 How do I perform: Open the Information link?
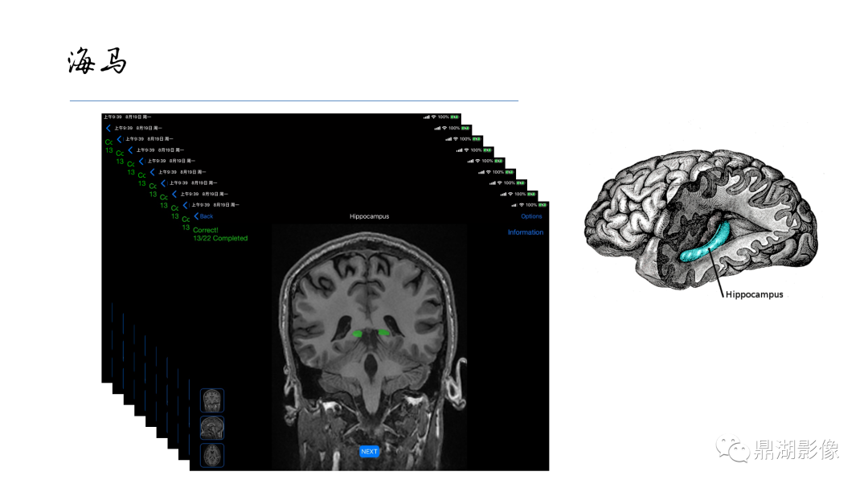(x=526, y=232)
